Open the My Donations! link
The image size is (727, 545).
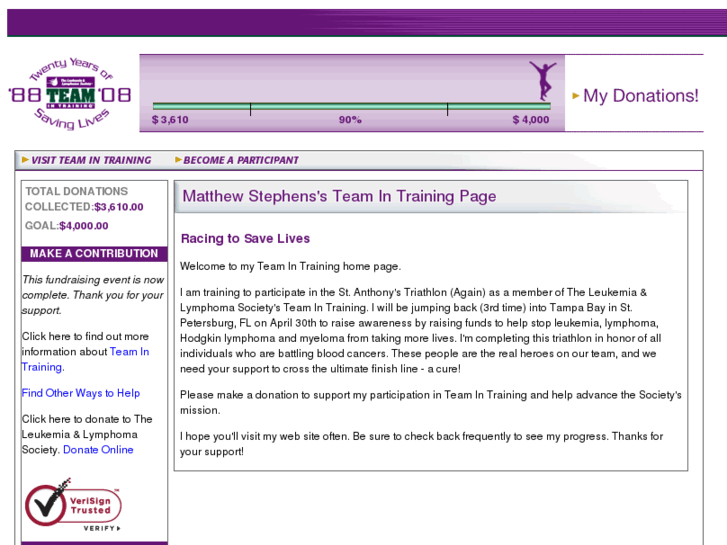[641, 96]
